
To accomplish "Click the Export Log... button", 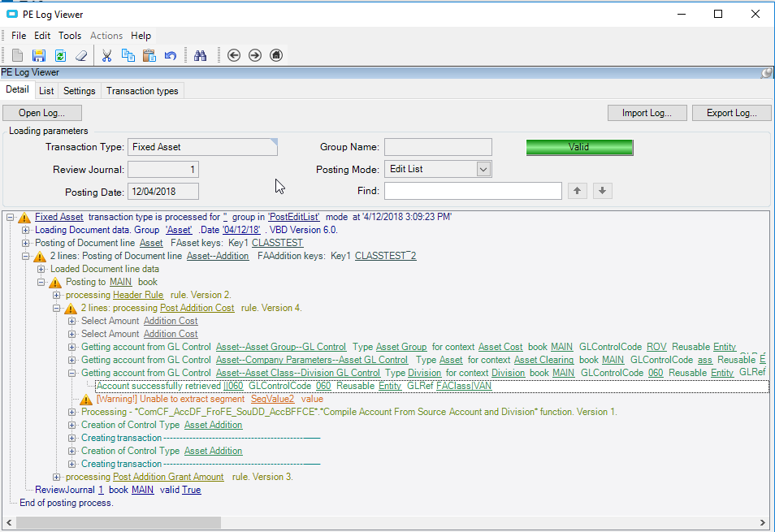I will pyautogui.click(x=731, y=113).
